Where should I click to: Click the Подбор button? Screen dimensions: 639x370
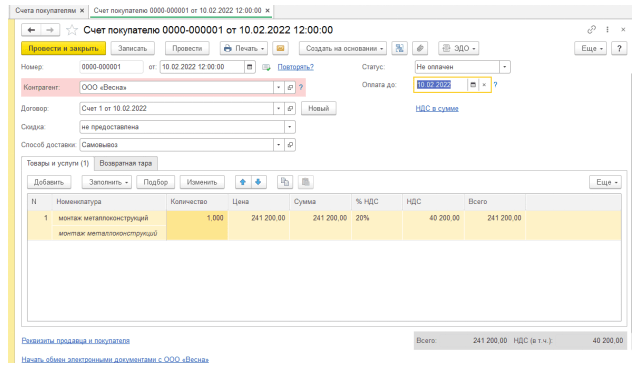156,182
